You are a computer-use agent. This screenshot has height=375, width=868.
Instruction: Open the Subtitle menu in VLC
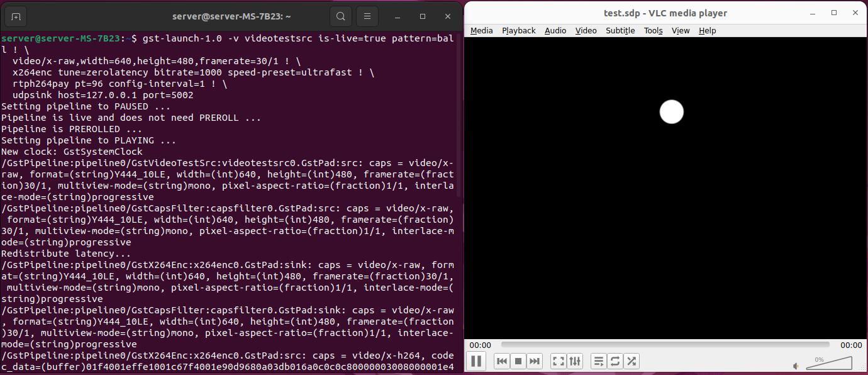(620, 30)
